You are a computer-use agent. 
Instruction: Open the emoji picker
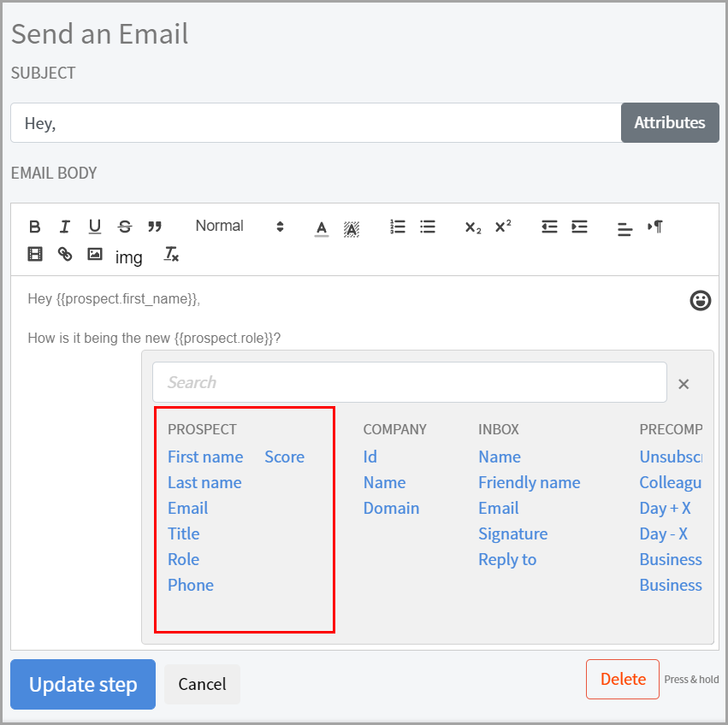(x=701, y=300)
